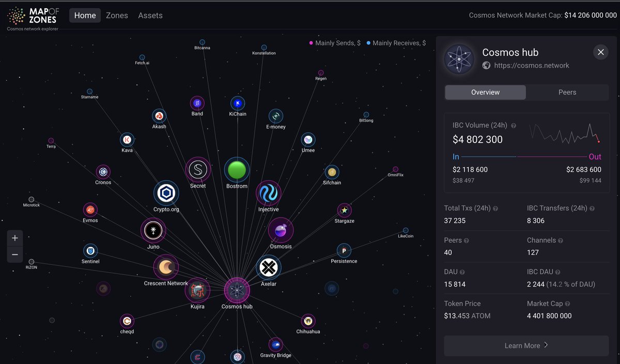The width and height of the screenshot is (620, 364).
Task: Click the Peers stat info icon
Action: (x=467, y=241)
